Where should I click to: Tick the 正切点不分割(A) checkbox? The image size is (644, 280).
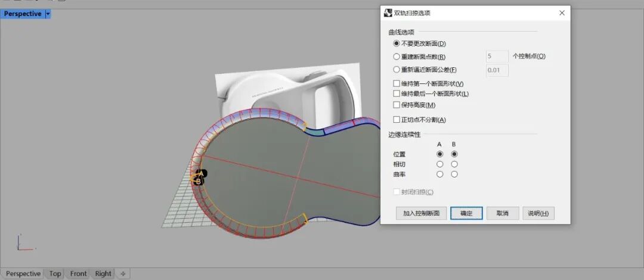point(397,120)
